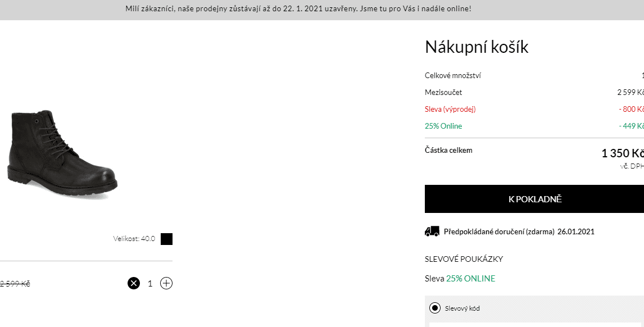Proceed to checkout via K POKLADNĚ
The height and width of the screenshot is (327, 644).
(534, 199)
